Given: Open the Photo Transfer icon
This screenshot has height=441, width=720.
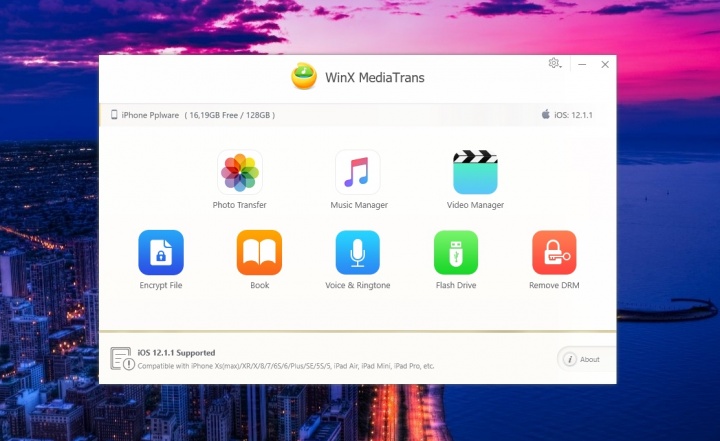Looking at the screenshot, I should point(240,172).
